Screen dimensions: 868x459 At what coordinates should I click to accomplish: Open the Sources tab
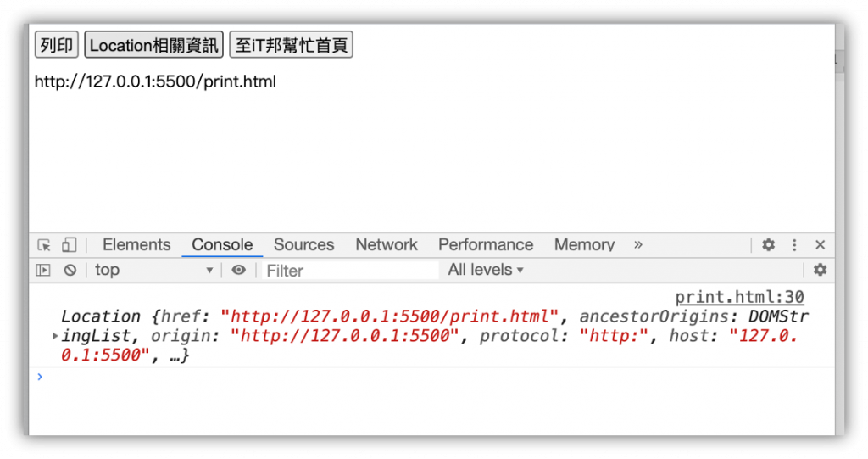(304, 244)
